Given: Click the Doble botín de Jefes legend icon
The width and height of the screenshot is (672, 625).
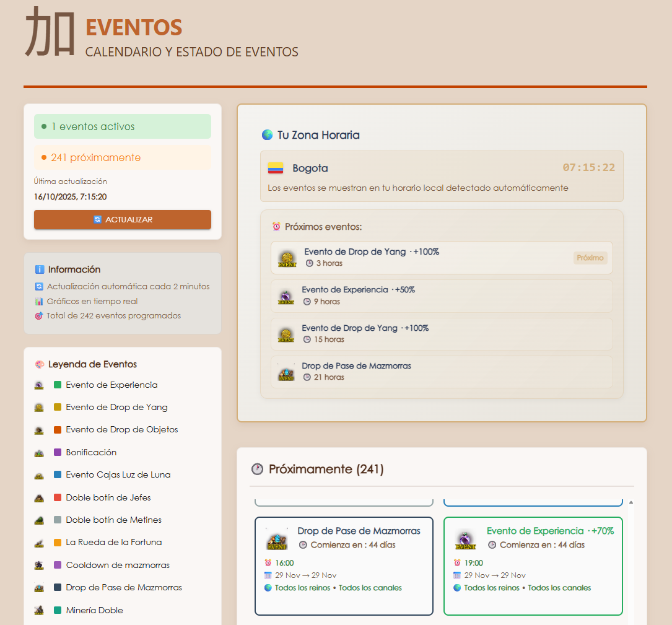Looking at the screenshot, I should 39,498.
